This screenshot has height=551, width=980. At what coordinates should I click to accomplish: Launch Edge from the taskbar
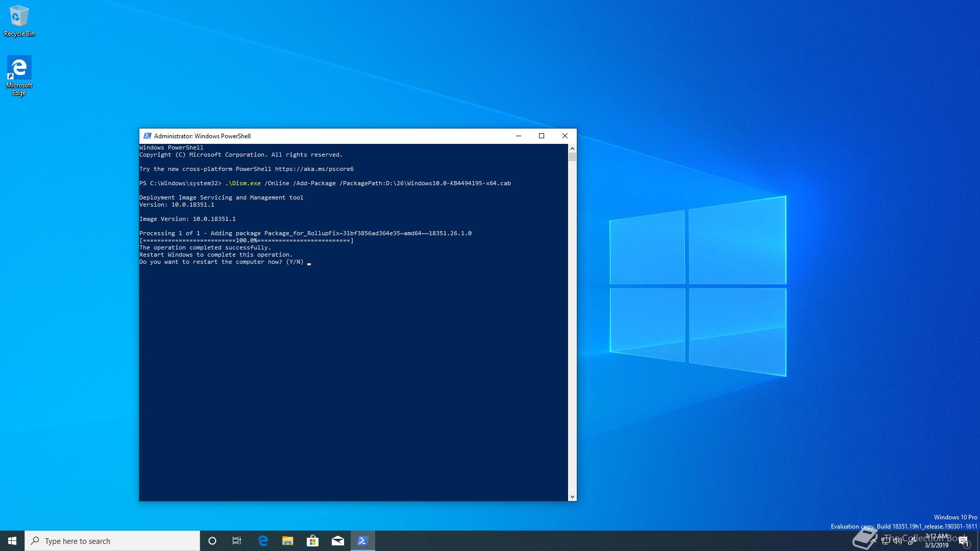coord(263,541)
